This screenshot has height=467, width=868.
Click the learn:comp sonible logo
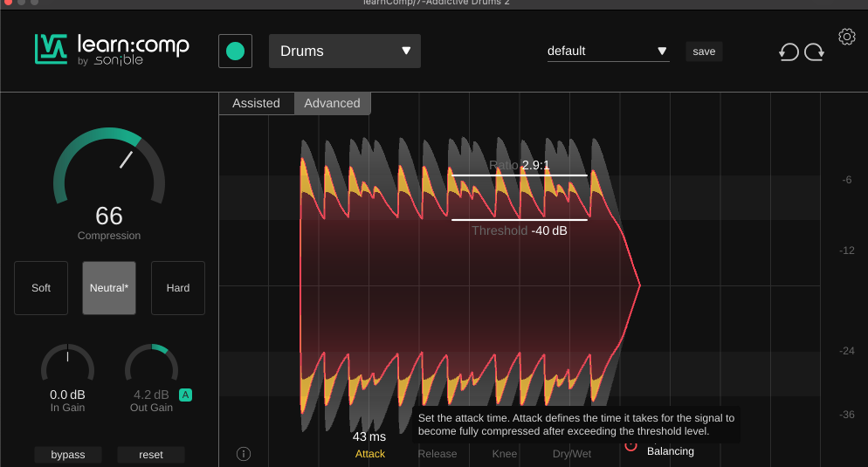[112, 50]
